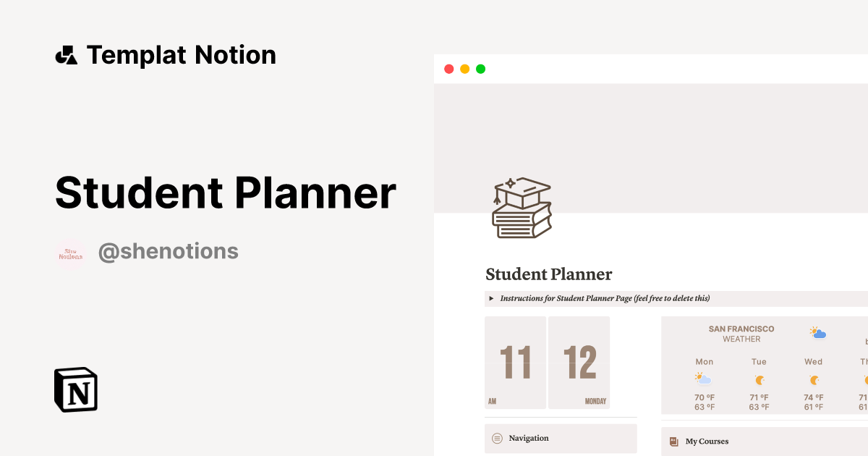868x456 pixels.
Task: Click the Student Planner page title
Action: 548,274
